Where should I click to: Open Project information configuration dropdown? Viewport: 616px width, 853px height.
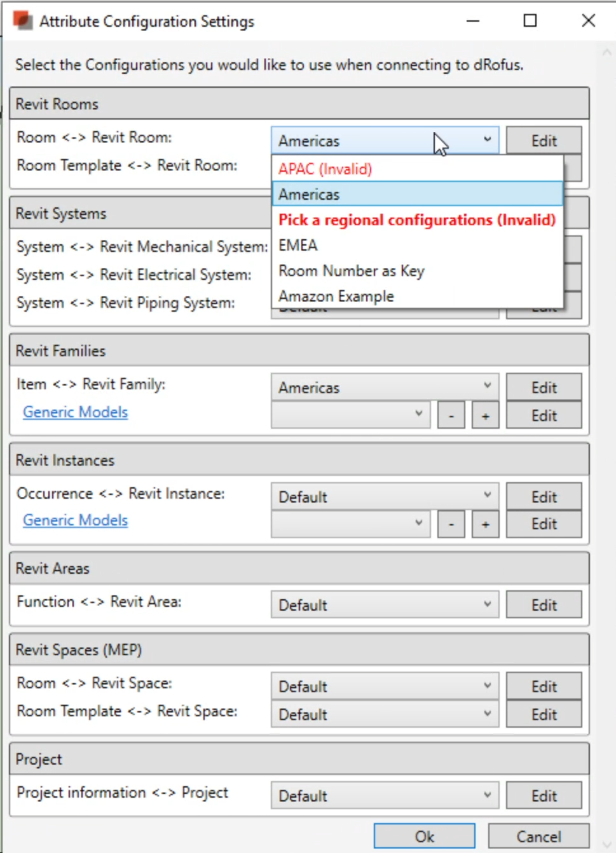tap(385, 796)
